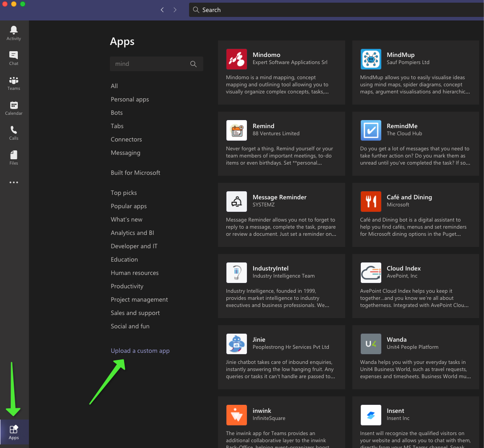Click 'InfiniteSquare' publisher text
This screenshot has height=448, width=484.
pos(269,418)
